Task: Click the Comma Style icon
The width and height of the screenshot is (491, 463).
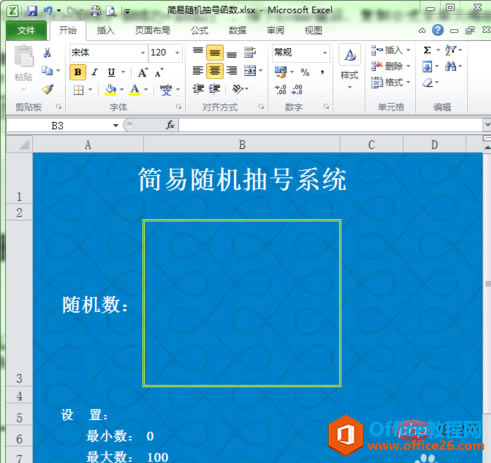Action: pyautogui.click(x=322, y=72)
